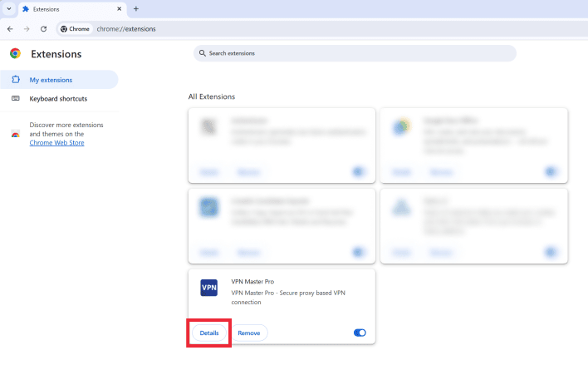Toggle off VPN Master Pro extension

point(360,333)
